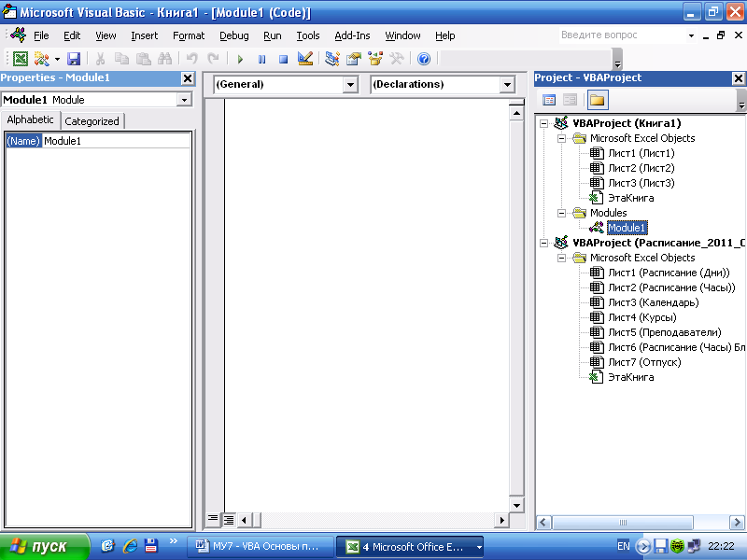Click the View Microsoft Excel toolbar icon
This screenshot has width=747, height=560.
coord(21,59)
